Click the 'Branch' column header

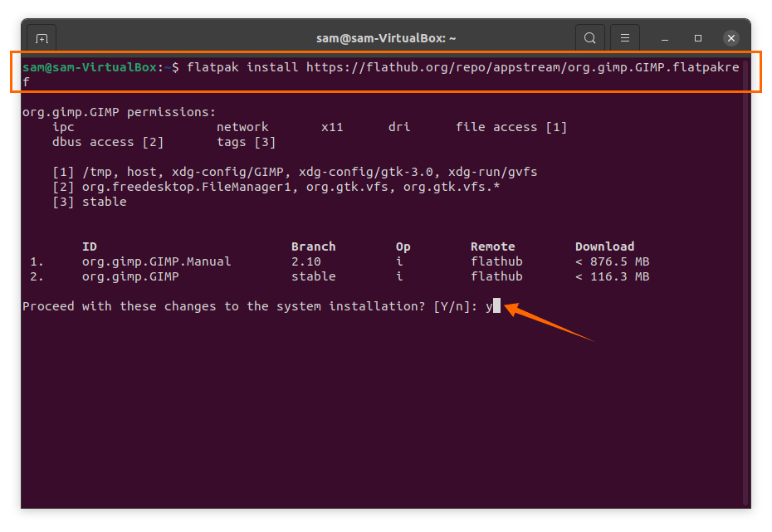click(x=313, y=246)
